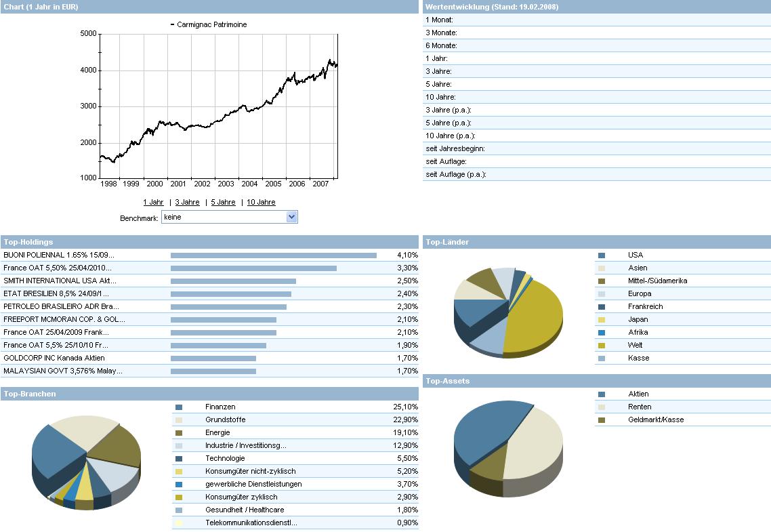
Task: Click the Mittel-/Südamerika legend swatch
Action: click(x=602, y=281)
